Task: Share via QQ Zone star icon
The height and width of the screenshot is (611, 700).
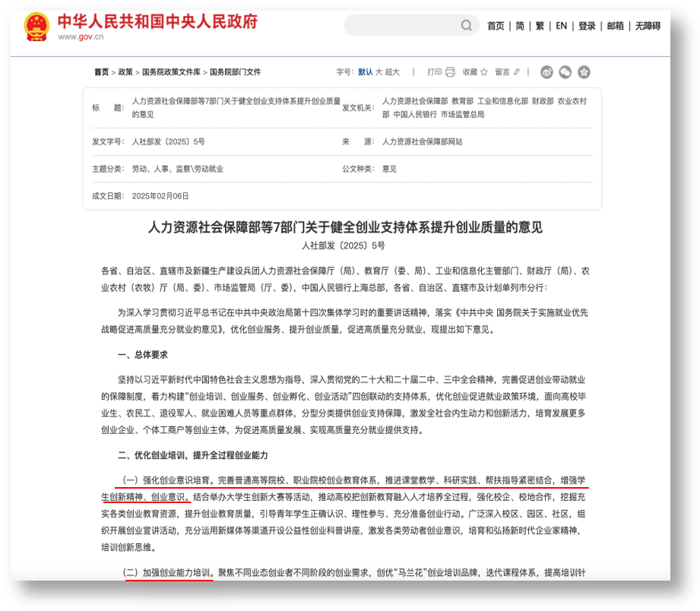Action: (584, 72)
